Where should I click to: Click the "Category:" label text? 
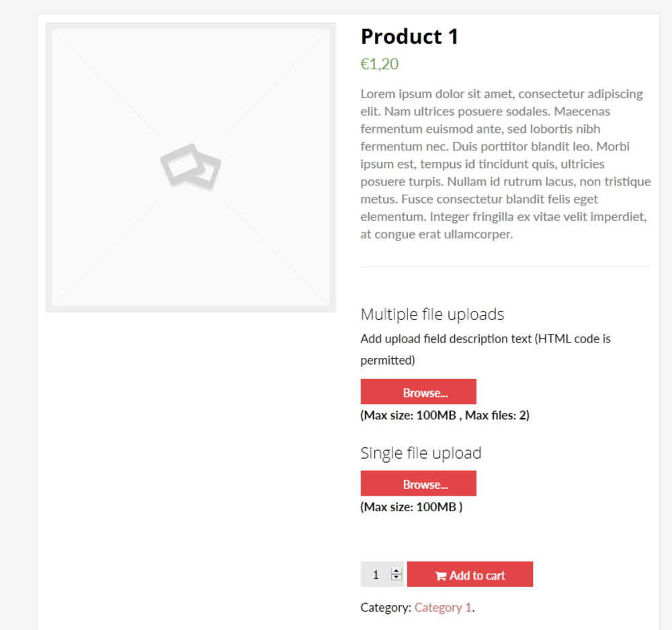[386, 608]
